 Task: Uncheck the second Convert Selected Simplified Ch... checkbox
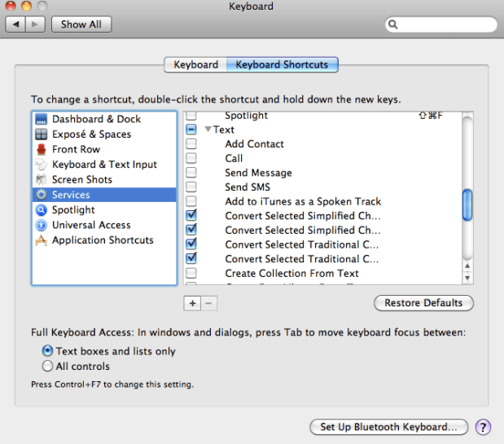[191, 230]
